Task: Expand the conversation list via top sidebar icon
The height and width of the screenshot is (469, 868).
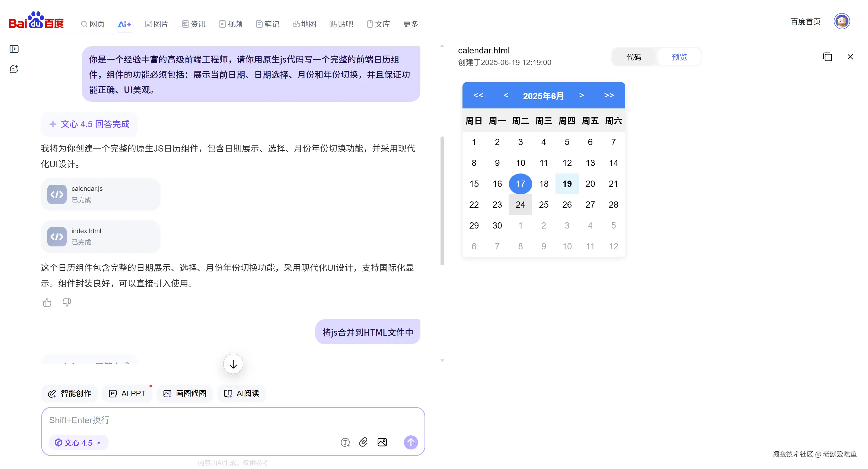Action: point(14,49)
